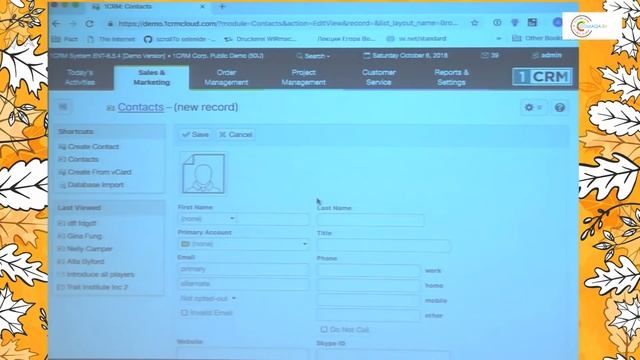Reload the page with the refresh icon
The height and width of the screenshot is (360, 640).
pyautogui.click(x=89, y=24)
